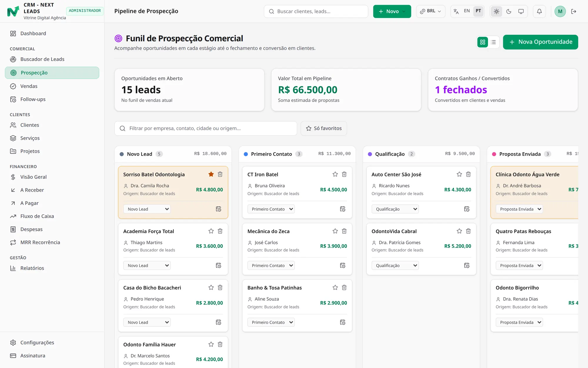Favorite the Academia Força Total card
Image resolution: width=588 pixels, height=368 pixels.
pos(211,231)
